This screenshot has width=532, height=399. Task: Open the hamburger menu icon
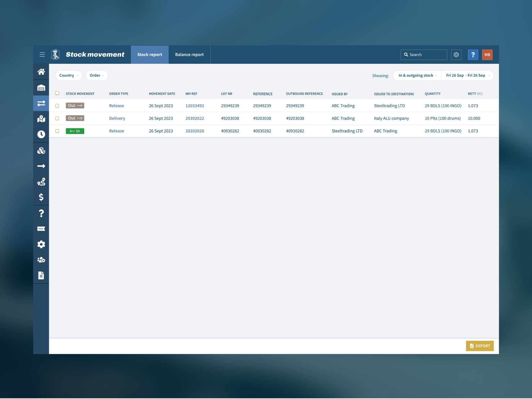pos(42,55)
